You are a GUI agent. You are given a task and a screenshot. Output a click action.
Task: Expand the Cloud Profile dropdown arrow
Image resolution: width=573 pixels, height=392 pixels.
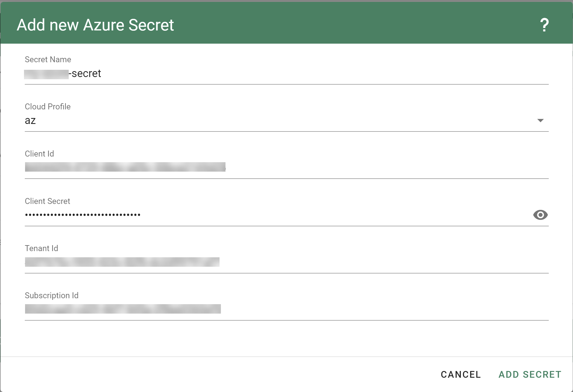pyautogui.click(x=540, y=120)
